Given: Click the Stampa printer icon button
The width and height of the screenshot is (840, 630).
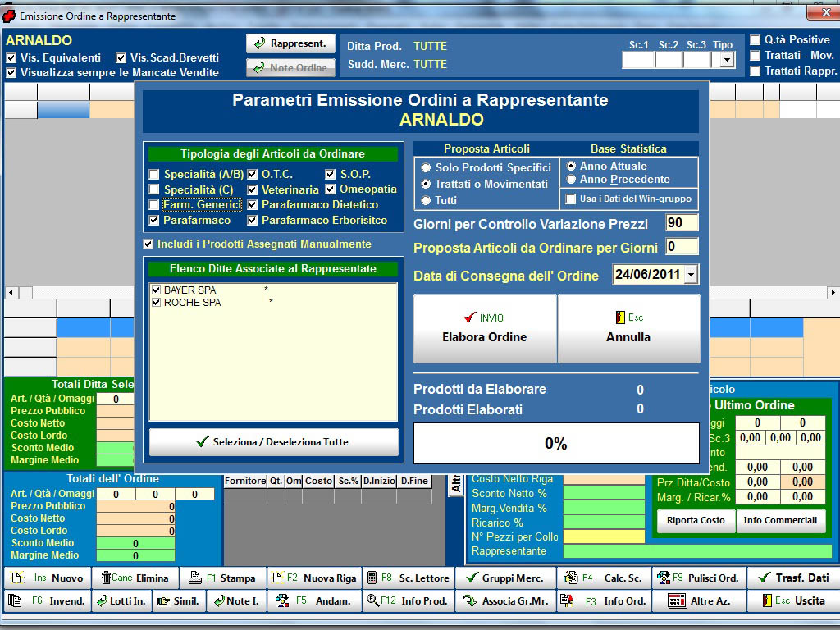Looking at the screenshot, I should (222, 577).
